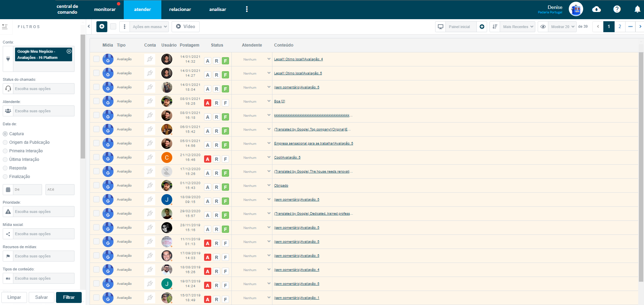Open the help question mark icon
Screen dimensions: 644x305
point(617,9)
